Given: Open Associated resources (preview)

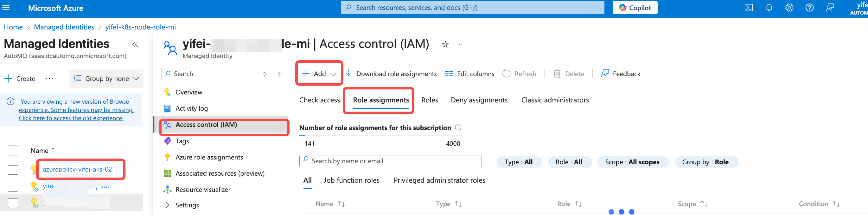Looking at the screenshot, I should tap(220, 173).
